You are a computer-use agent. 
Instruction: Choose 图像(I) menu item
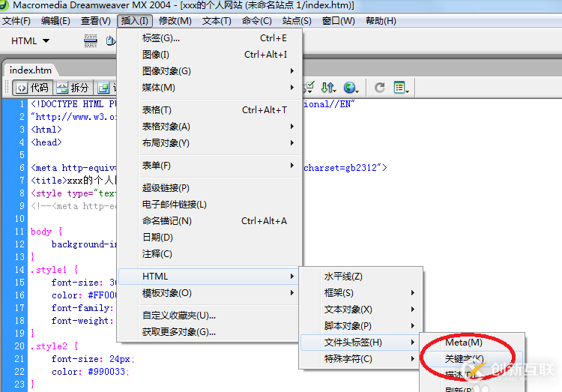(x=210, y=55)
